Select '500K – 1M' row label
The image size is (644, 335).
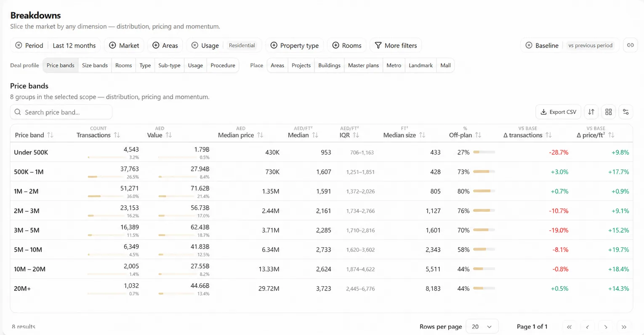pos(29,172)
